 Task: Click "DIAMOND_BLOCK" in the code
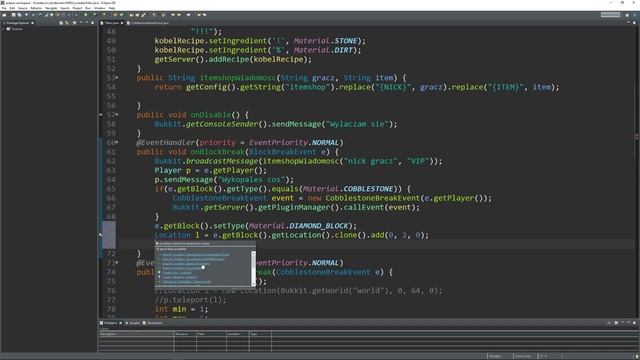[319, 226]
